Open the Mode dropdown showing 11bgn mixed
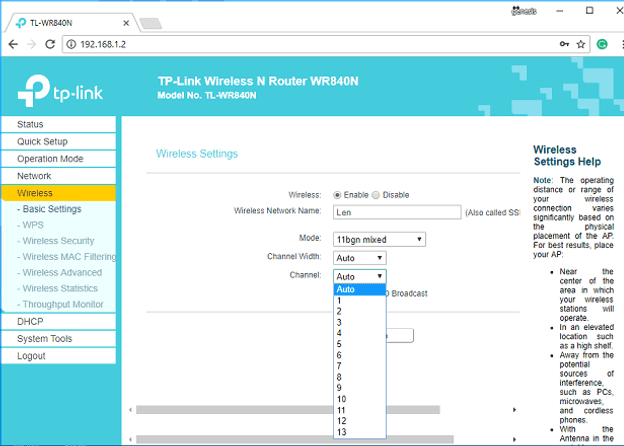Image resolution: width=624 pixels, height=446 pixels. 379,240
